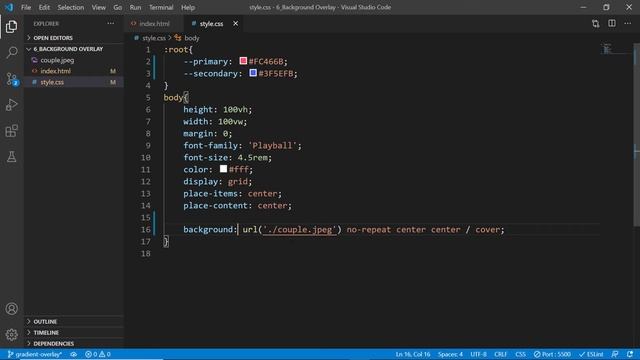
Task: Expand the Timeline section
Action: pos(74,333)
